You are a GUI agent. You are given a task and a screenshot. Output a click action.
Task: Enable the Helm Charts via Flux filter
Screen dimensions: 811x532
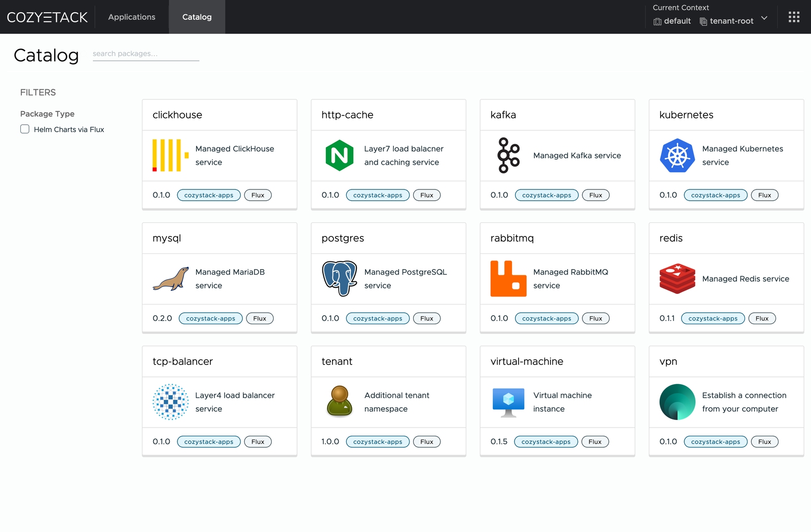pyautogui.click(x=25, y=129)
